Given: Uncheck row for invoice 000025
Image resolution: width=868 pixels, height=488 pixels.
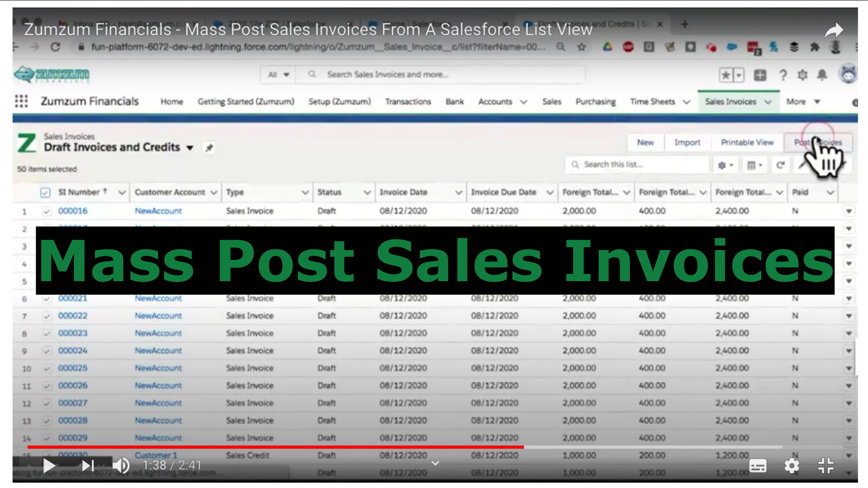Looking at the screenshot, I should click(x=47, y=368).
